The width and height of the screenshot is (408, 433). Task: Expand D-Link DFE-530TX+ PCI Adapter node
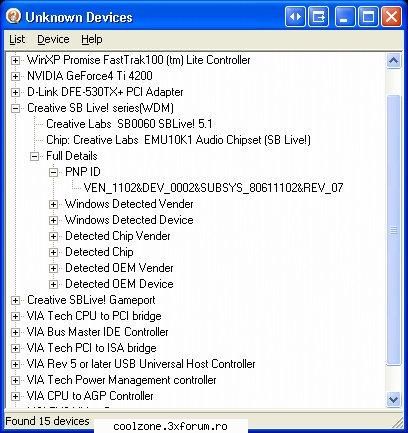15,92
